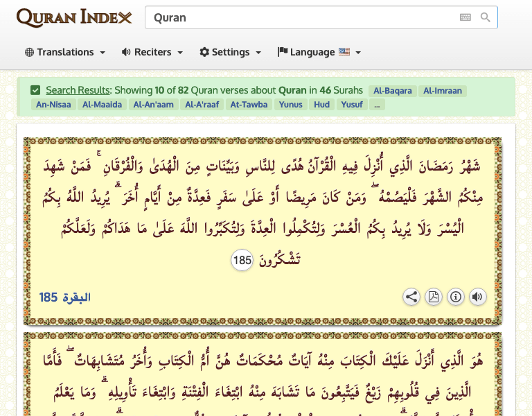Click the Quran Index logo
Viewport: 532px width, 416px height.
pyautogui.click(x=74, y=17)
